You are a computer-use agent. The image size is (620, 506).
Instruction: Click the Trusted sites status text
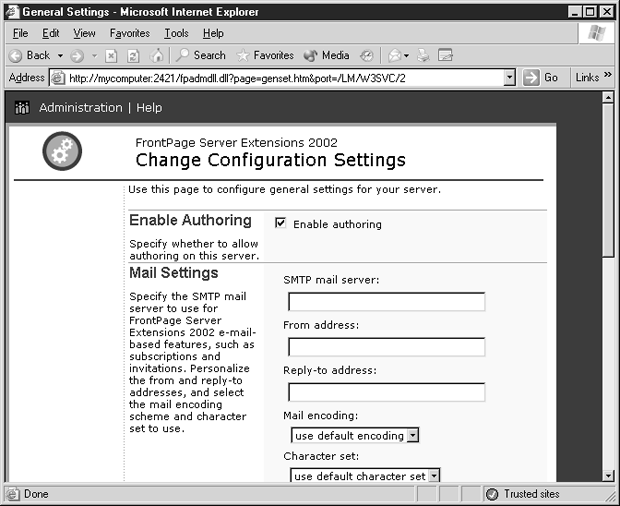531,494
